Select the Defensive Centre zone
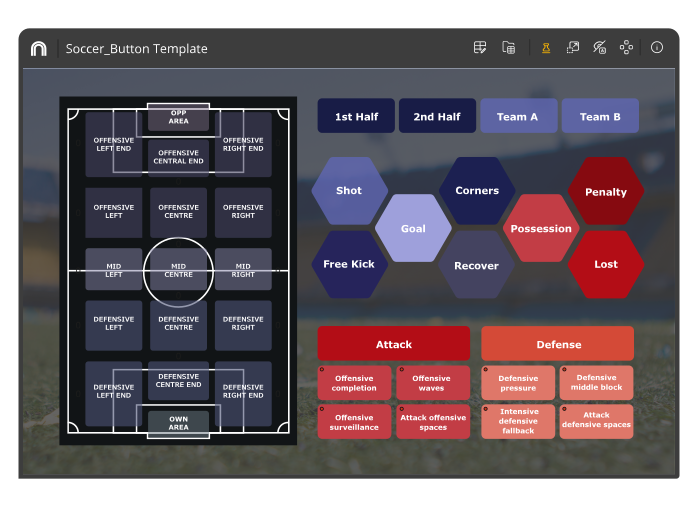 pos(179,325)
